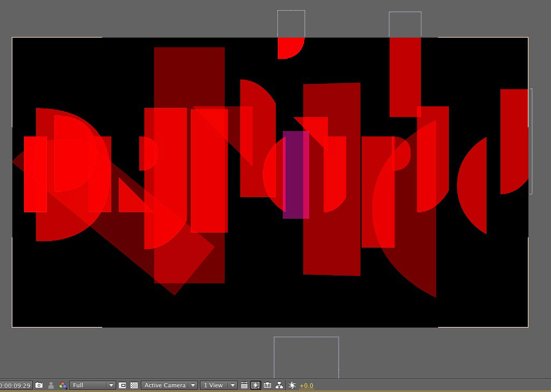Viewport: 551px width, 392px height.
Task: Click the current timecode 0:00:09:29
Action: point(16,386)
